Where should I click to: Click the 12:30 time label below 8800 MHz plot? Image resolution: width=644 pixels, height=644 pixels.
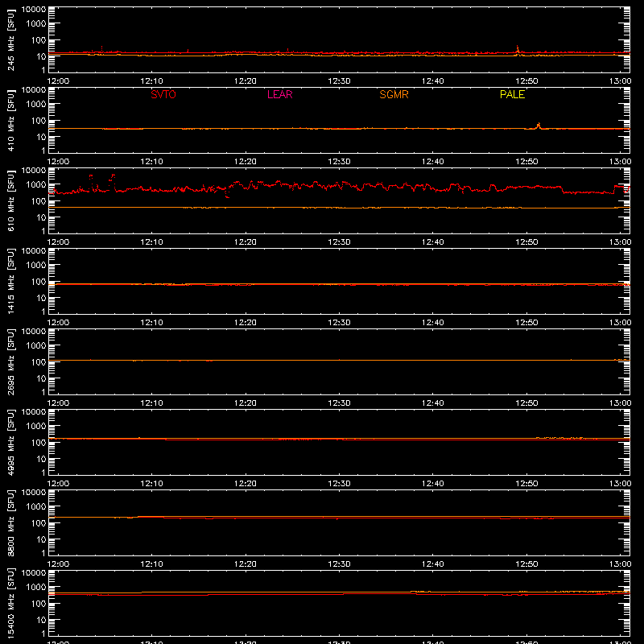(x=339, y=564)
